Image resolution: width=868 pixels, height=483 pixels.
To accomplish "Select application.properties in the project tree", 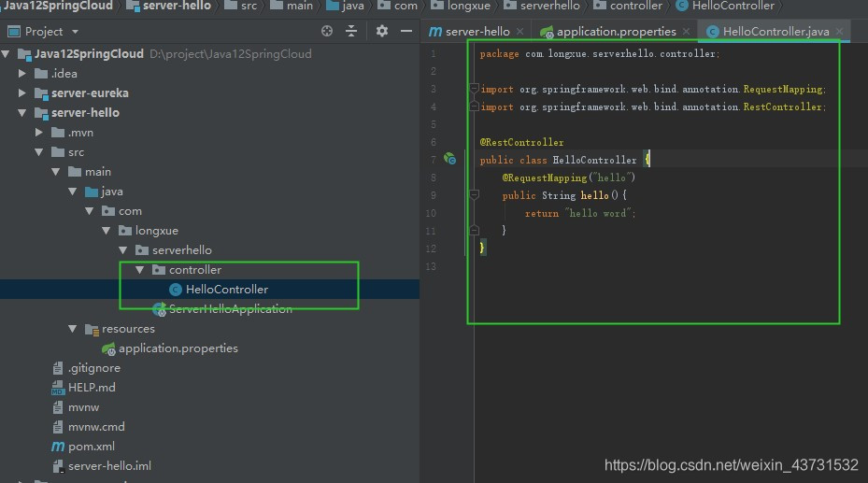I will 178,348.
